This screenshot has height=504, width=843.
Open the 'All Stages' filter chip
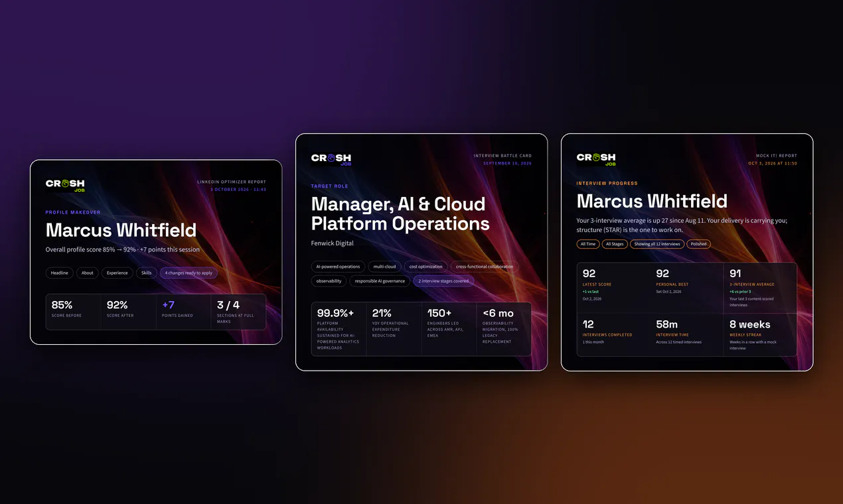click(x=615, y=244)
